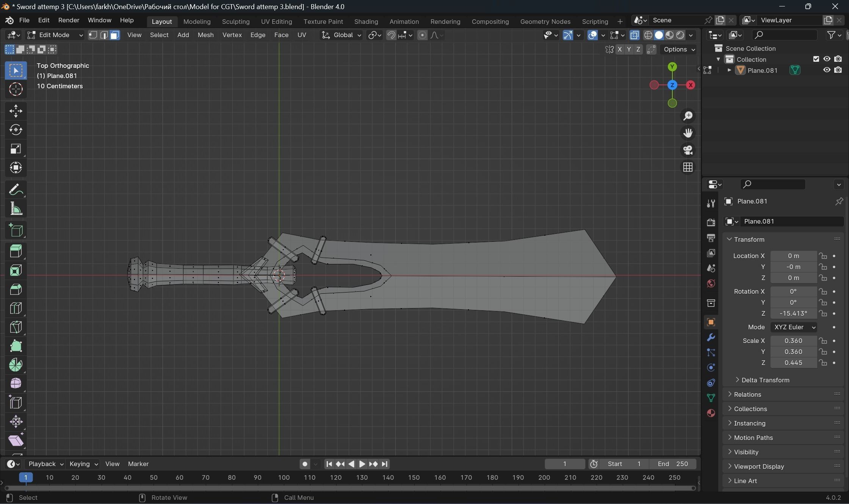
Task: Select the Edge Slide tool
Action: (16, 402)
